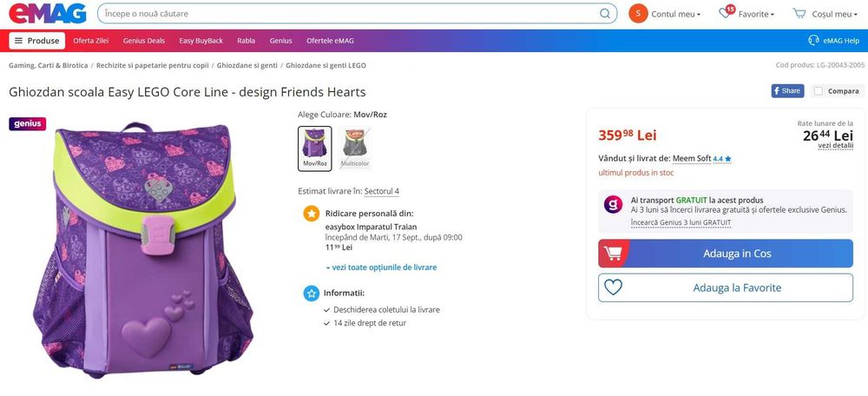This screenshot has width=868, height=396.
Task: Open the Easy BuyBack menu item
Action: click(201, 41)
